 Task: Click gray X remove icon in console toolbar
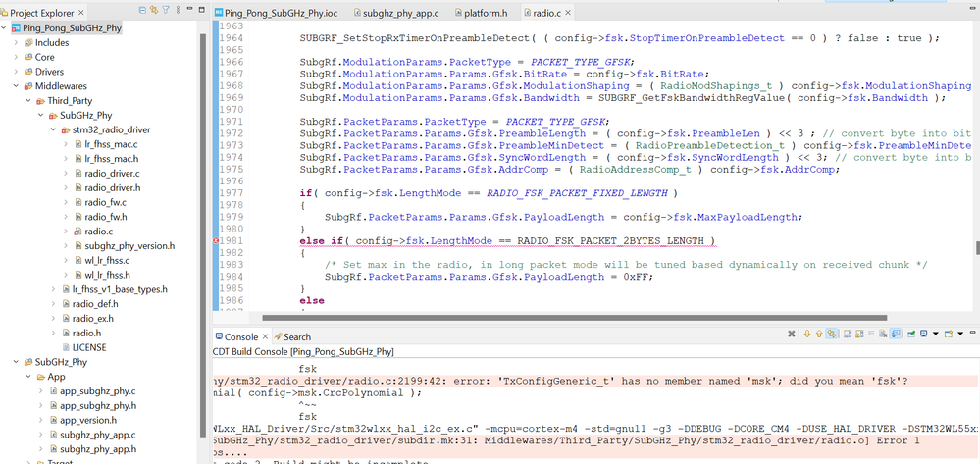pyautogui.click(x=792, y=334)
